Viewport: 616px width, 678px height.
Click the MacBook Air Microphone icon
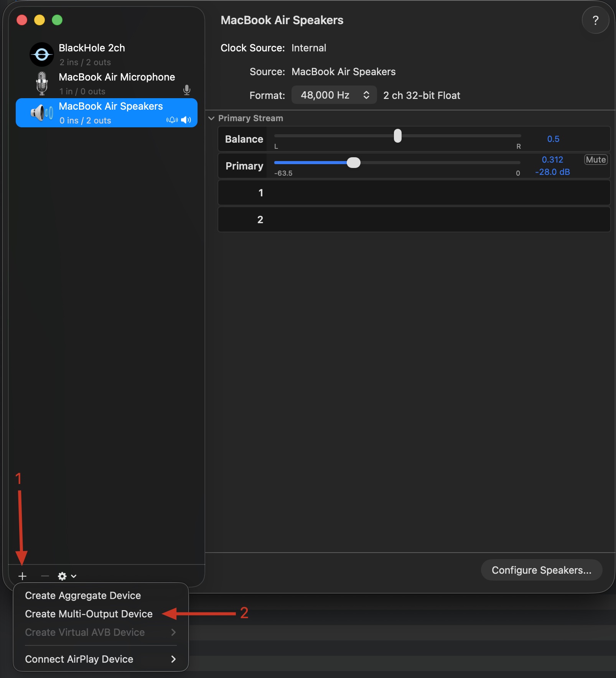coord(42,84)
